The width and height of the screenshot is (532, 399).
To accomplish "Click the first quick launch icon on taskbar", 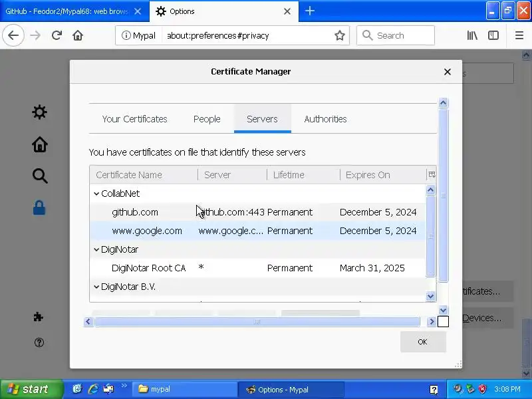I will [77, 389].
